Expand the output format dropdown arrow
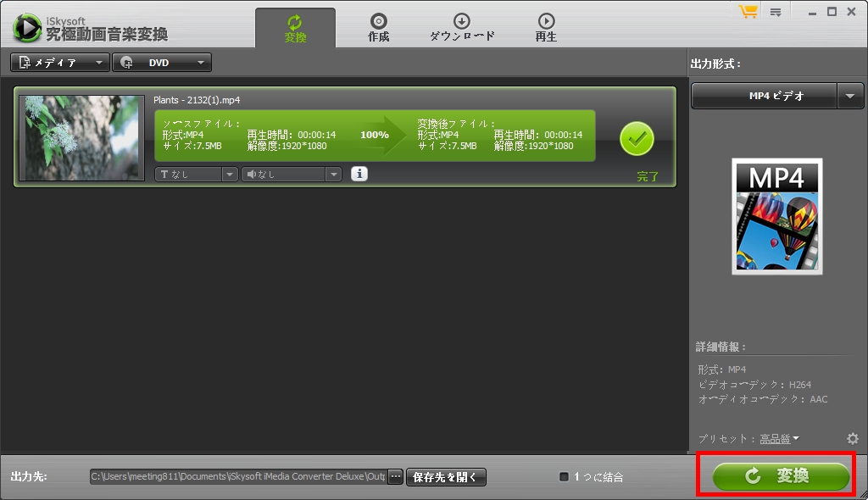Image resolution: width=868 pixels, height=500 pixels. coord(850,96)
